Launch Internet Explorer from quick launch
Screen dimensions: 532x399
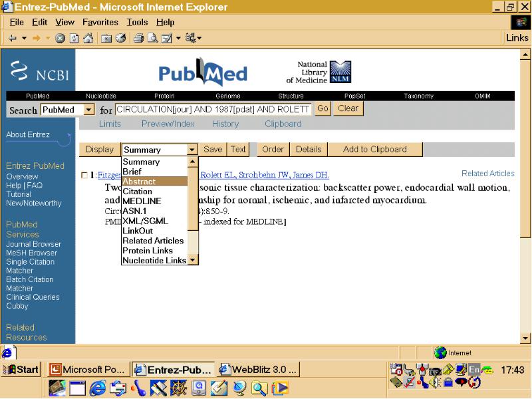coord(97,388)
